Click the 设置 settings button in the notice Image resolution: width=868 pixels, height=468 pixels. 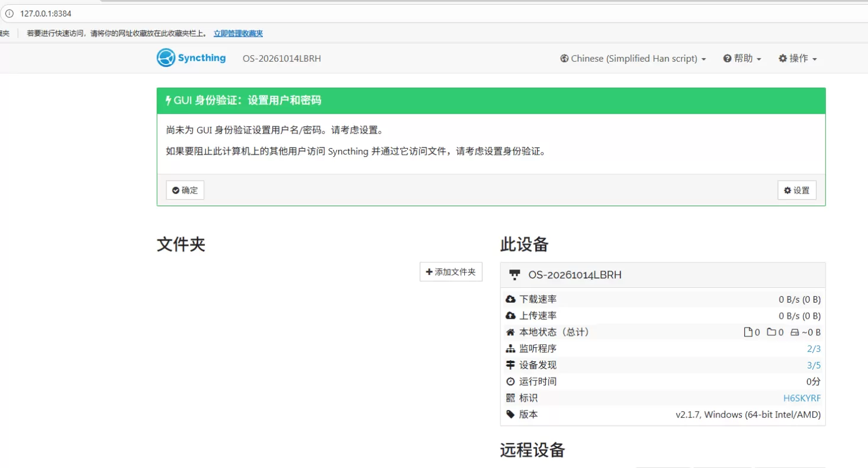click(x=797, y=190)
